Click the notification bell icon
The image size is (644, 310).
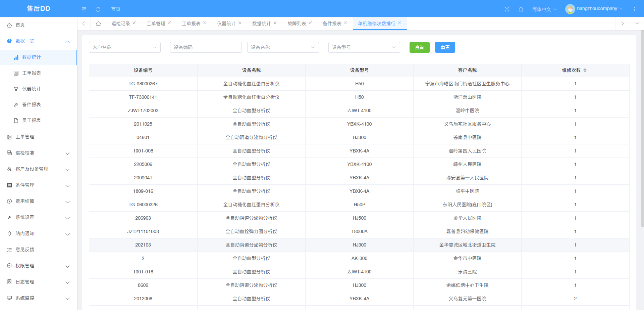pos(521,9)
